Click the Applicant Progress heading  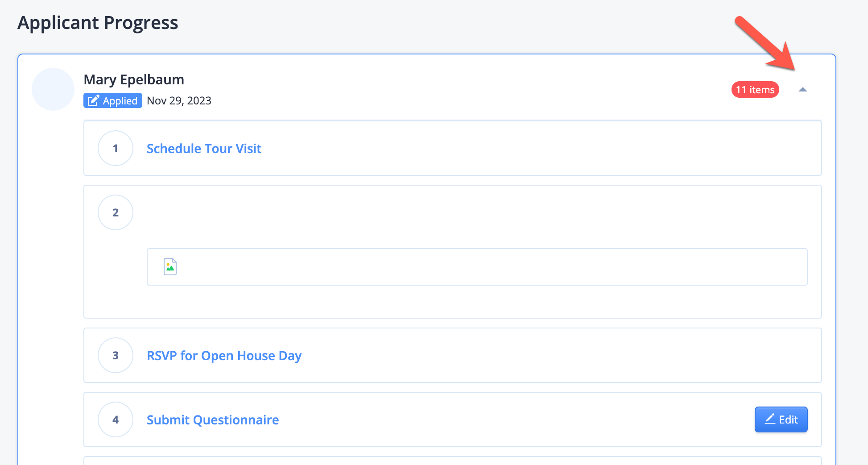(98, 23)
